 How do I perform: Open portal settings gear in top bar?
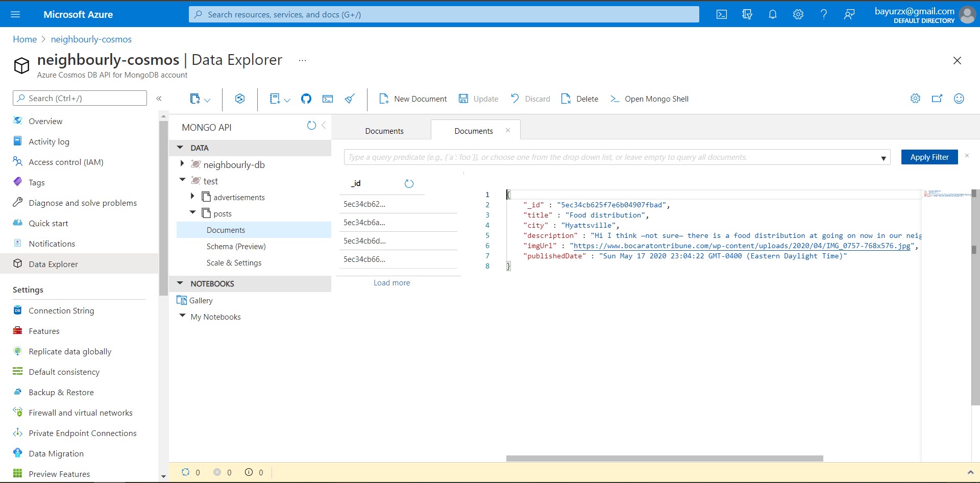(x=798, y=14)
